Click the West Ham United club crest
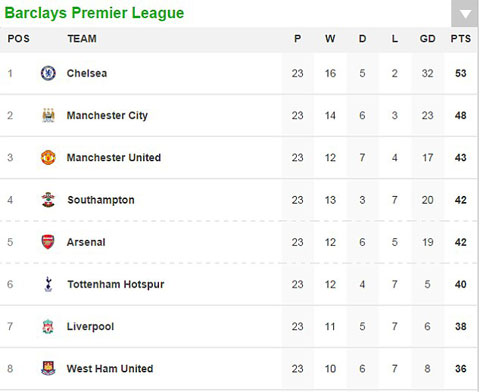 [x=48, y=368]
